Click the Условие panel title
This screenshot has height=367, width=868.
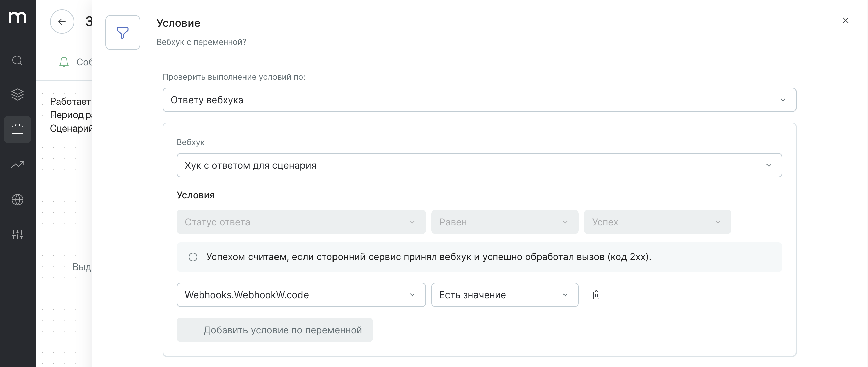[178, 23]
